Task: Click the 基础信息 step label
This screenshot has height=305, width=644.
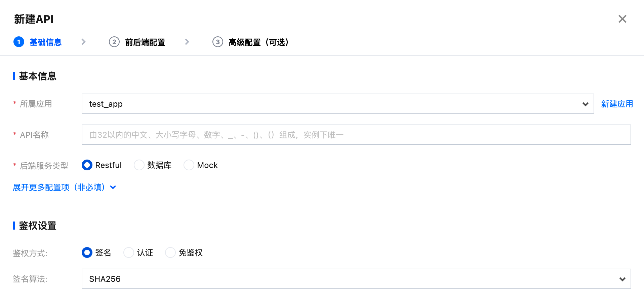Action: [x=46, y=42]
